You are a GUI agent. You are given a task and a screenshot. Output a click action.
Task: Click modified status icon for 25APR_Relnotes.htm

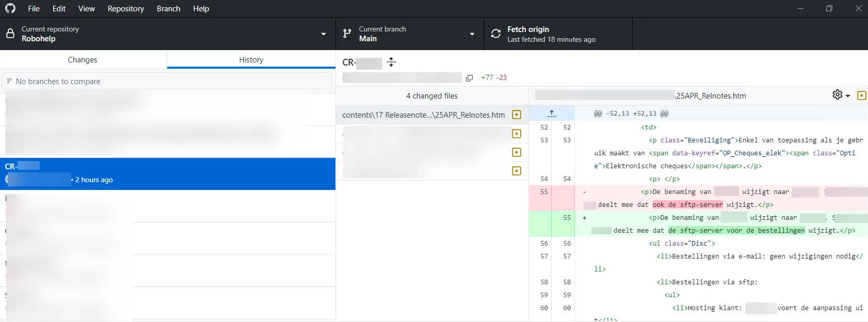[x=517, y=115]
